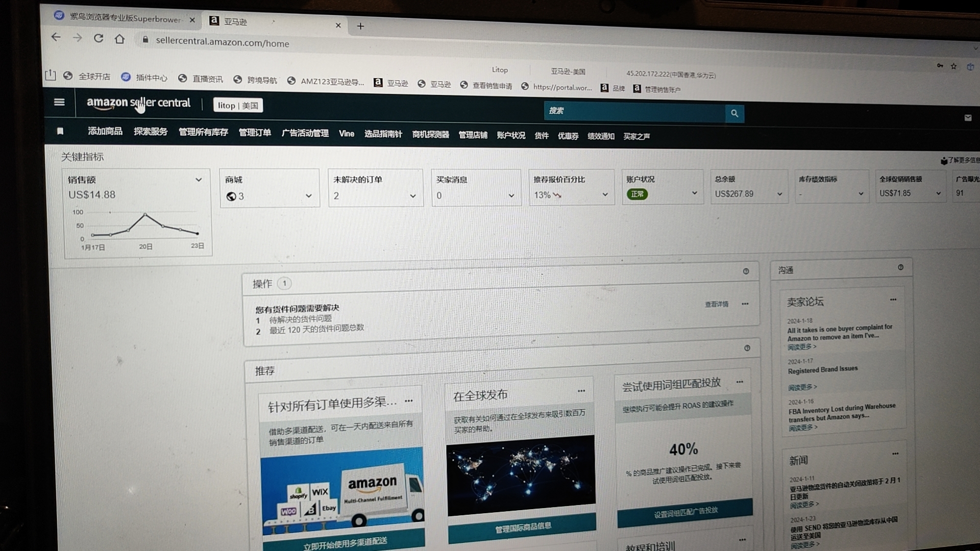Click the bookmark flag icon in navigation bar
The width and height of the screenshot is (980, 551).
pyautogui.click(x=60, y=131)
